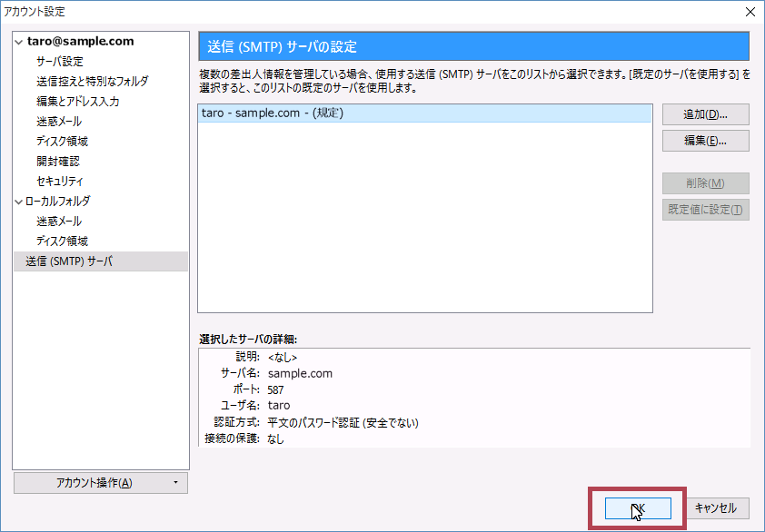
Task: Click the 追加(D)... button
Action: click(705, 114)
